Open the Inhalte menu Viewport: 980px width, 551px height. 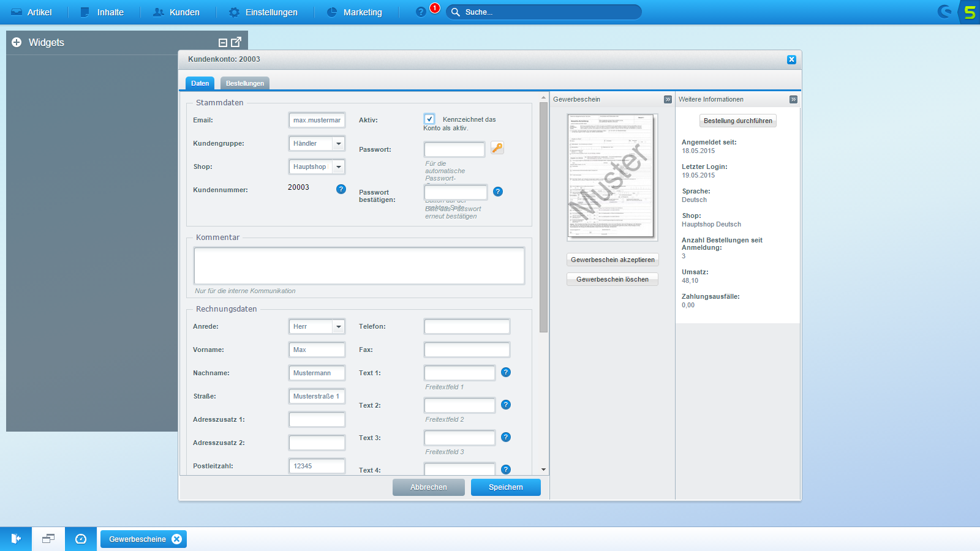click(x=102, y=12)
